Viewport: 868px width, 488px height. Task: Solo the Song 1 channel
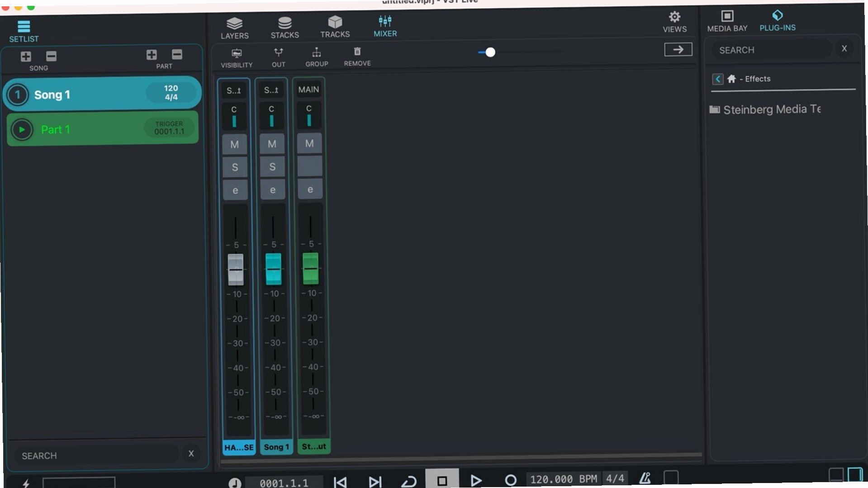point(272,167)
